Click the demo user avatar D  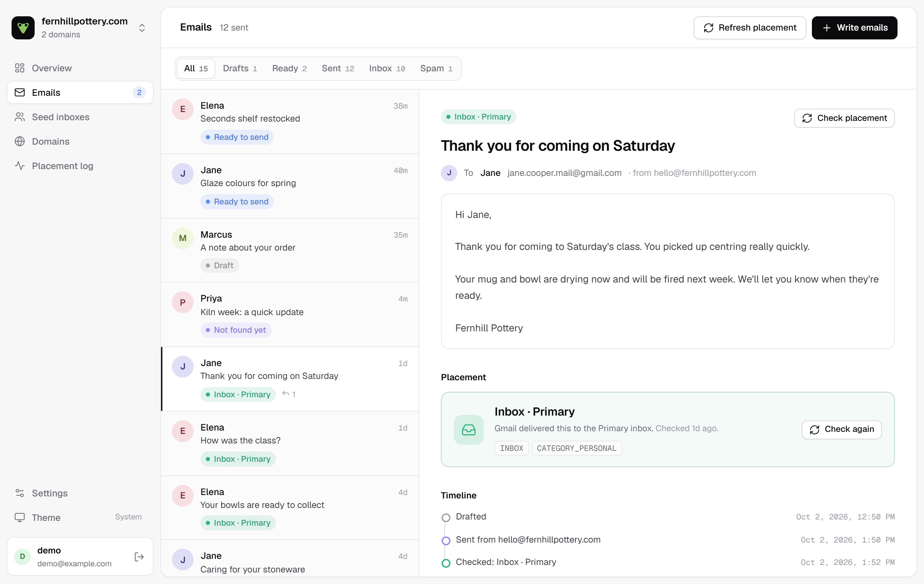[x=22, y=556]
